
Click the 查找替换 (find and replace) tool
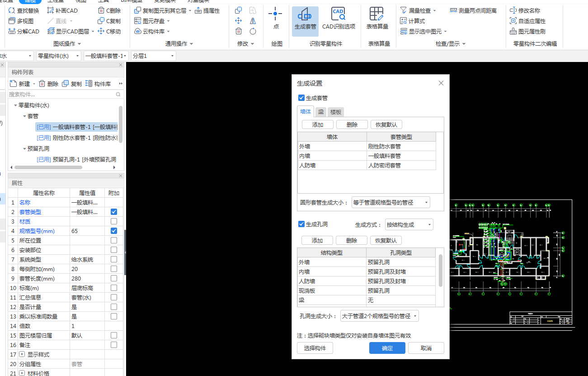coord(24,10)
